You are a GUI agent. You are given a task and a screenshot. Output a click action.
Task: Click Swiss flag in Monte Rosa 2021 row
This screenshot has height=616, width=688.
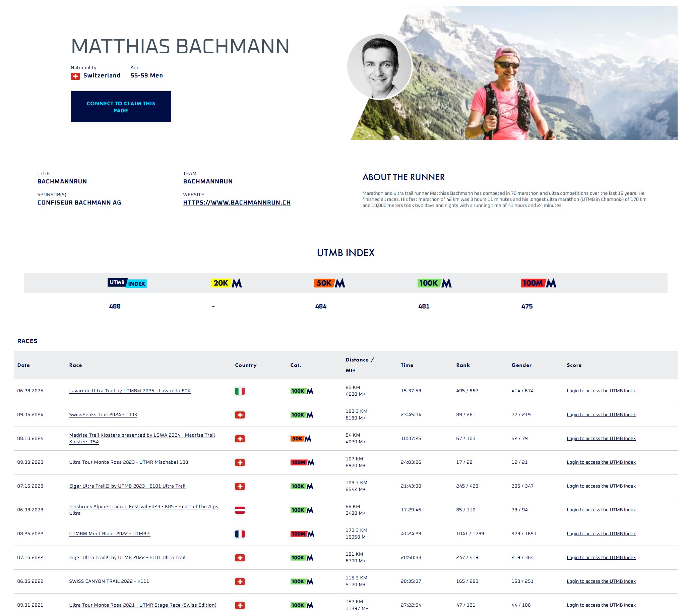click(240, 606)
